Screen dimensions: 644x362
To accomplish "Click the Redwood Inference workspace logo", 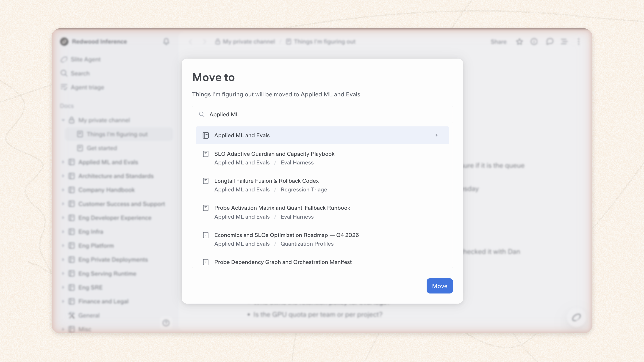I will click(64, 41).
